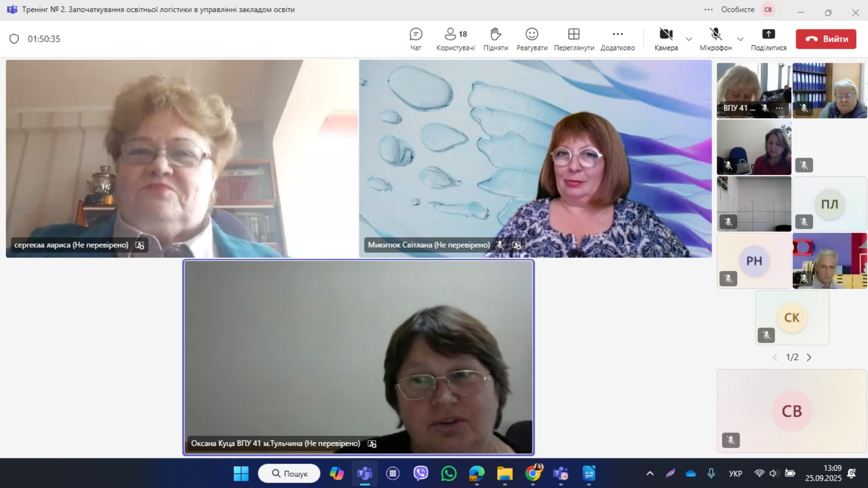Turn on the Камера
Viewport: 868px width, 488px height.
point(666,39)
